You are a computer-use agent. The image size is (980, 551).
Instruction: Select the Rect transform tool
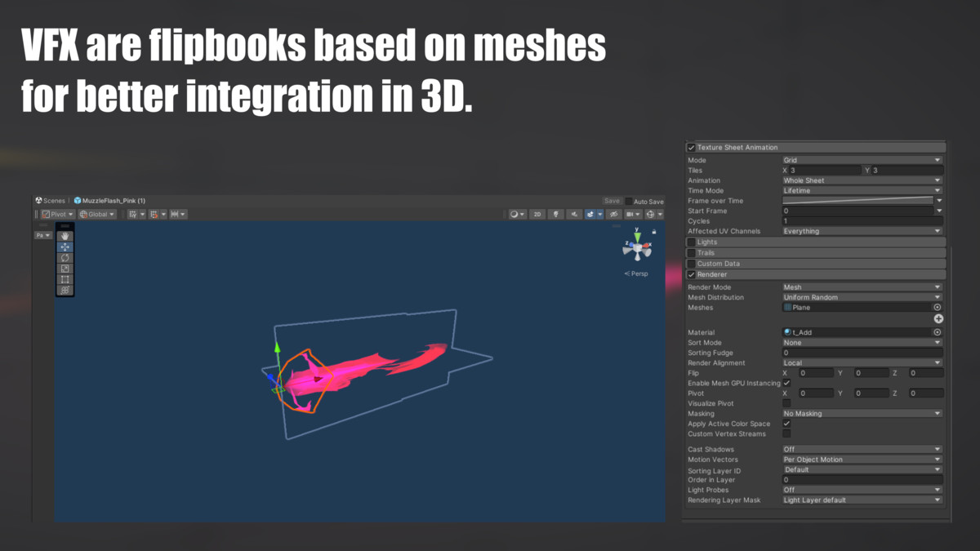click(x=65, y=279)
